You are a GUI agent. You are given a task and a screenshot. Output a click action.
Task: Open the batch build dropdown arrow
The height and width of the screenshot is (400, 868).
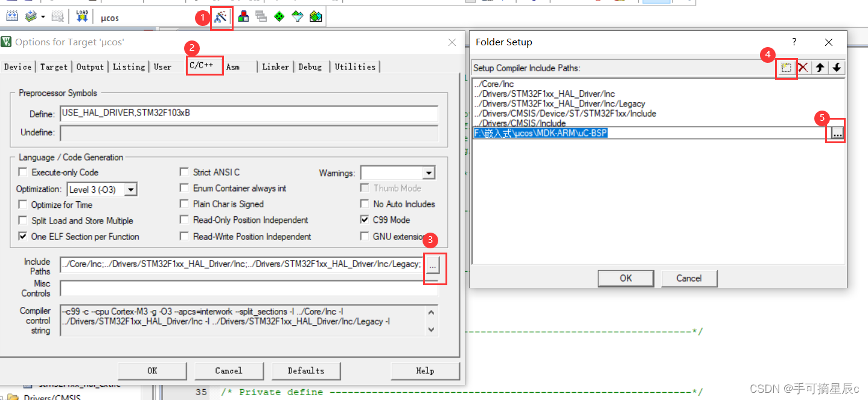pos(42,17)
